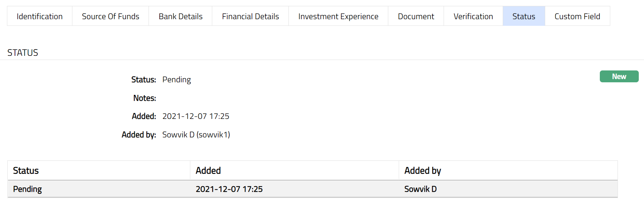Click the Status column header in table
Screen dimensions: 644x204
[26, 171]
